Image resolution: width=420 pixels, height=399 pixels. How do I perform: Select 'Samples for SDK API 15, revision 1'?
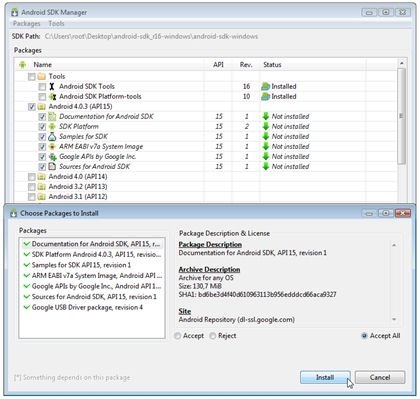point(92,265)
